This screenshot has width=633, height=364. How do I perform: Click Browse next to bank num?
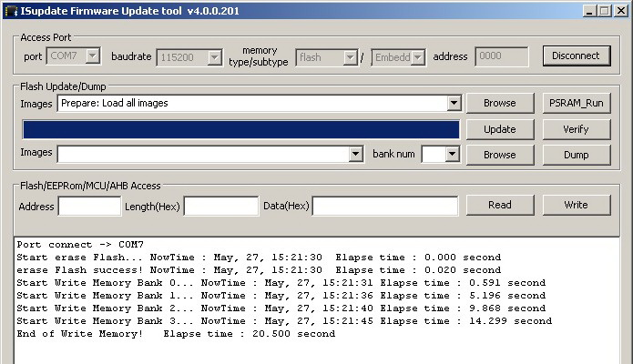[x=499, y=155]
